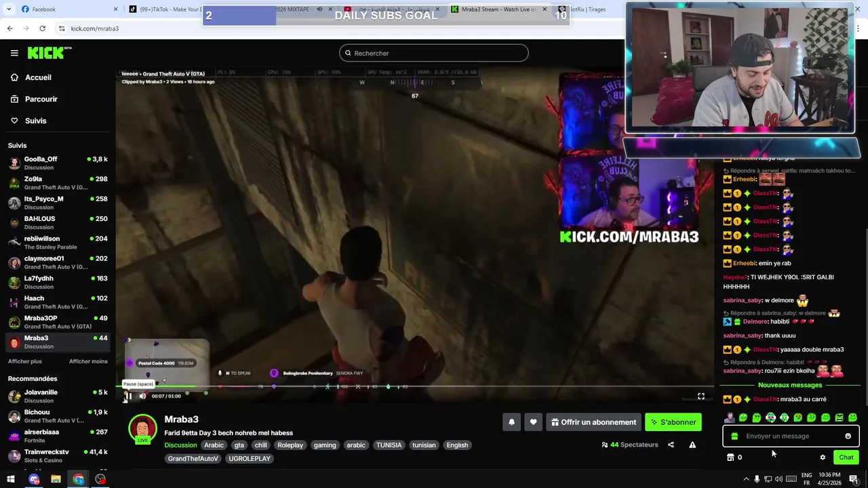Open chat settings gear
The width and height of the screenshot is (868, 488).
click(823, 457)
